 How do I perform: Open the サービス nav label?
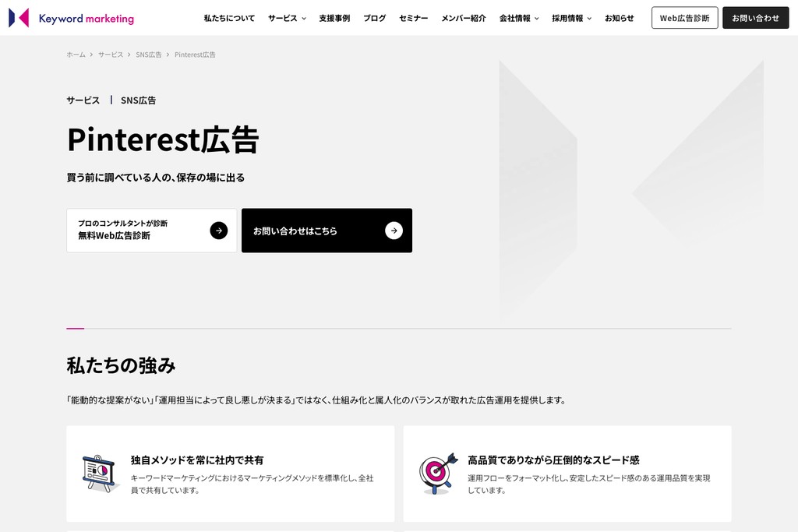(282, 19)
